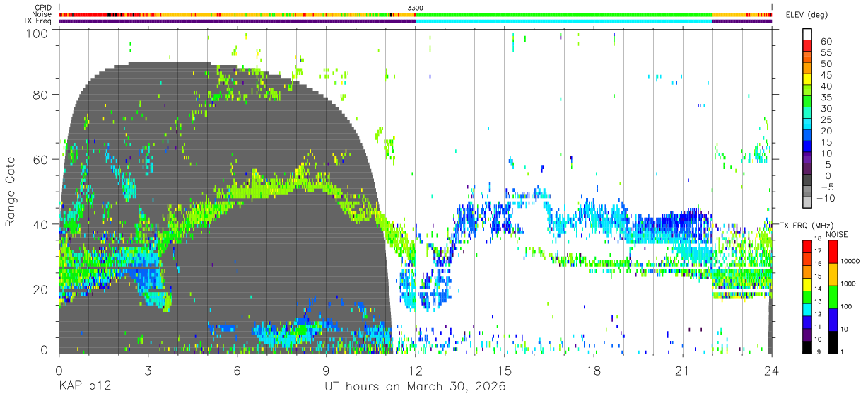Image resolution: width=868 pixels, height=401 pixels.
Task: Click the green swatch in NOISE legend
Action: coord(833,296)
